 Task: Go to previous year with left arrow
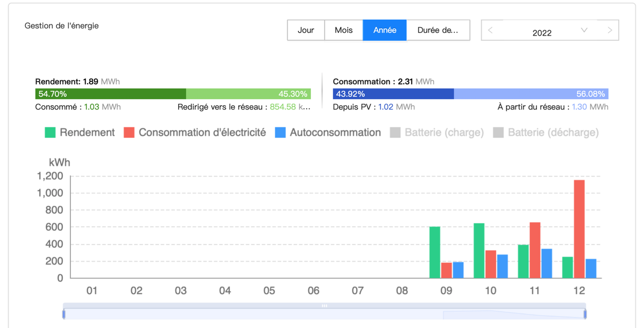[490, 30]
